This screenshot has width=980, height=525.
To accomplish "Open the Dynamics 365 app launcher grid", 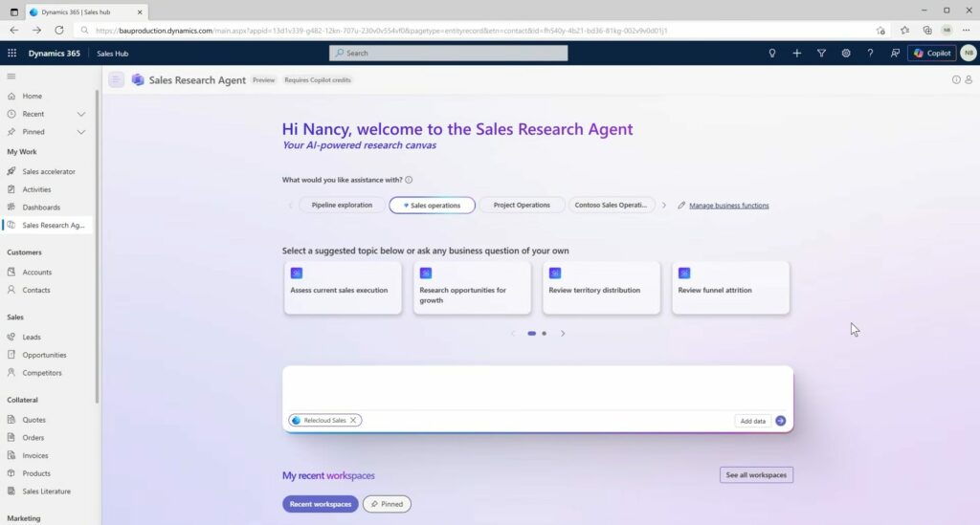I will [x=11, y=53].
